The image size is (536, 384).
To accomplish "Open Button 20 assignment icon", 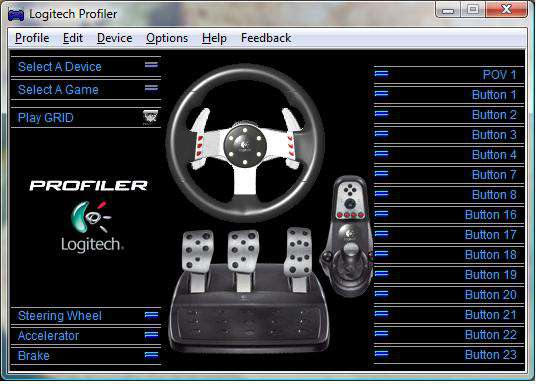I will tap(381, 293).
